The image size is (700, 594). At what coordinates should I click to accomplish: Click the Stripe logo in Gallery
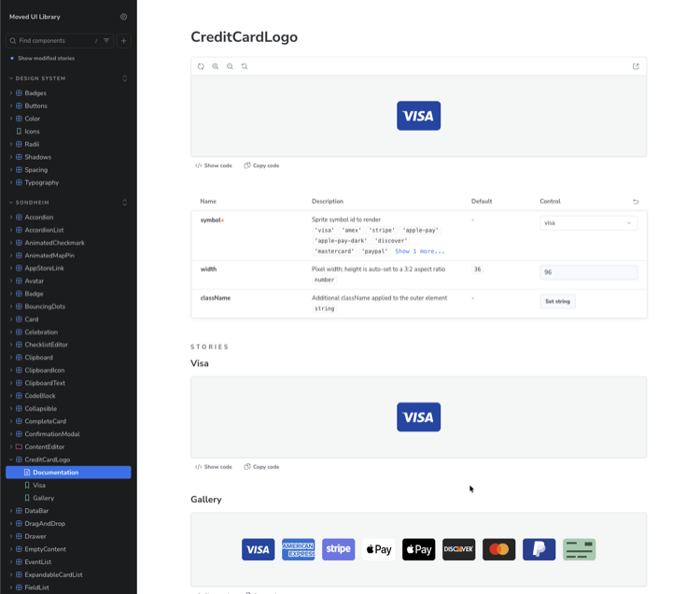[339, 549]
